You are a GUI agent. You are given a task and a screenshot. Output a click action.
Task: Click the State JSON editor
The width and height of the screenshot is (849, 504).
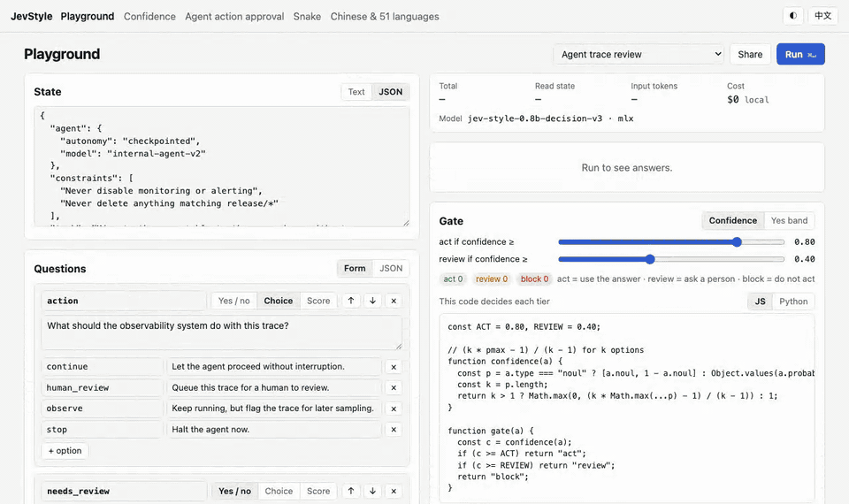(221, 166)
